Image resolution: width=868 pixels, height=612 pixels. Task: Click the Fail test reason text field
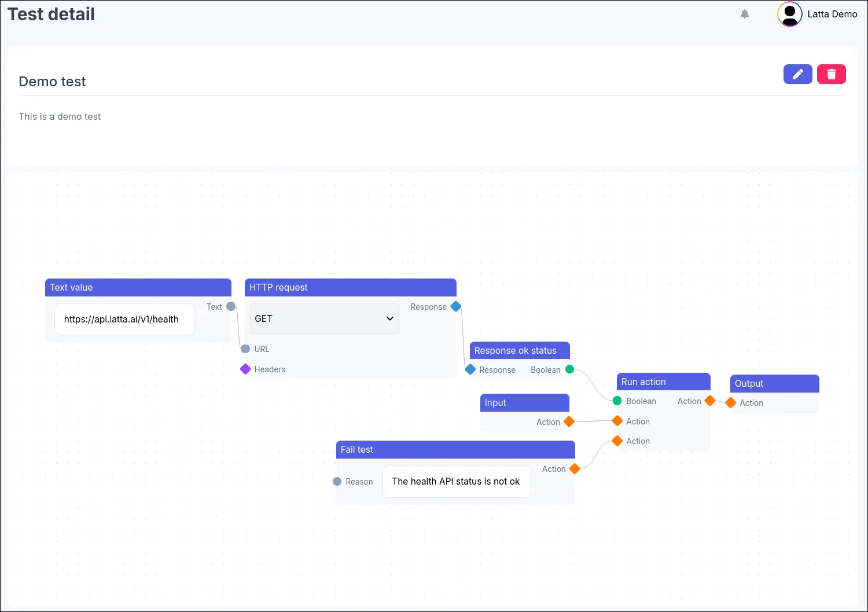(456, 481)
